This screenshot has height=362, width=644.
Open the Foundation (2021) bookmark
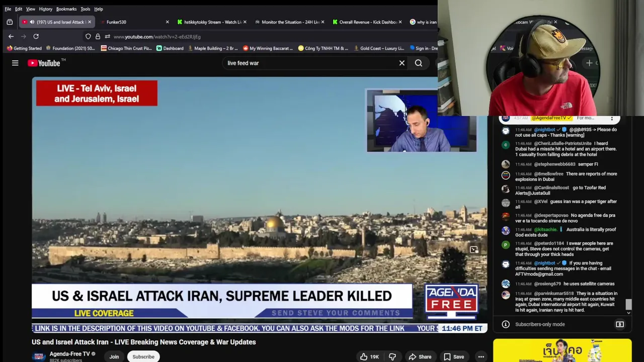click(70, 48)
